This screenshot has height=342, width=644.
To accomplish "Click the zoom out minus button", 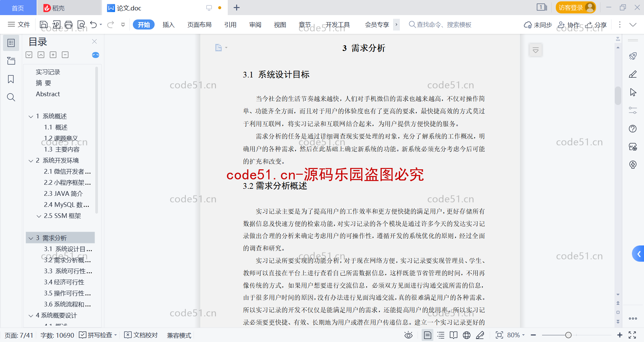I will coord(534,335).
